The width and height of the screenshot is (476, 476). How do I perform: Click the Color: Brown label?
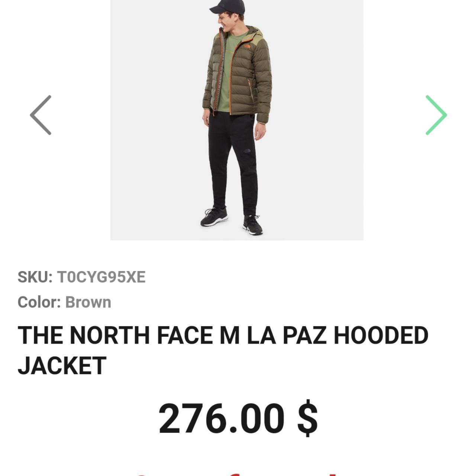coord(64,302)
